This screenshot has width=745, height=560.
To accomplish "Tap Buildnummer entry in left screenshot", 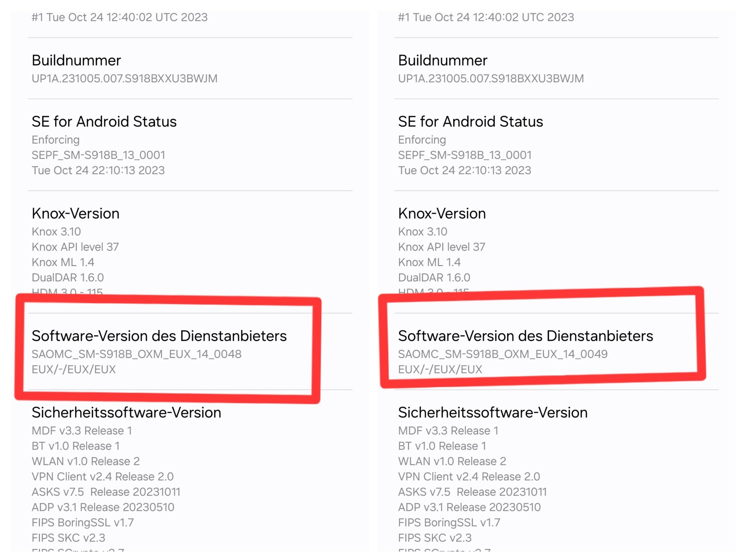I will 76,61.
